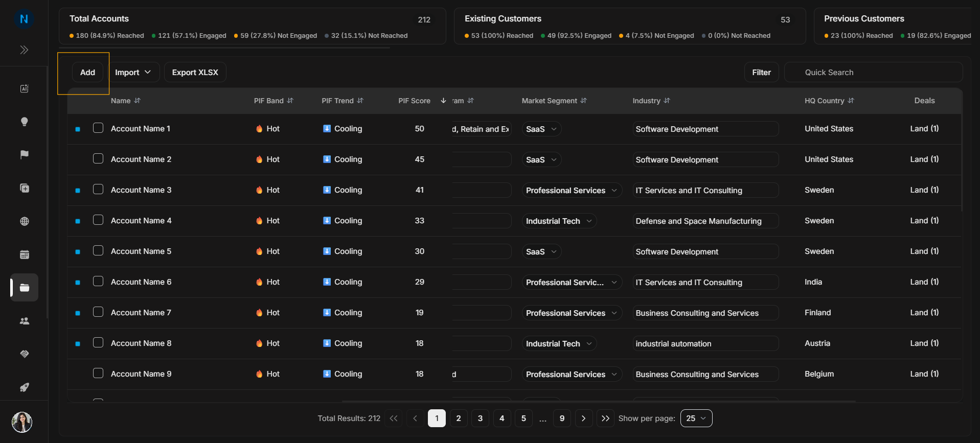Sort by HQ Country column sort icon
Screen dimensions: 980x443
click(x=851, y=101)
